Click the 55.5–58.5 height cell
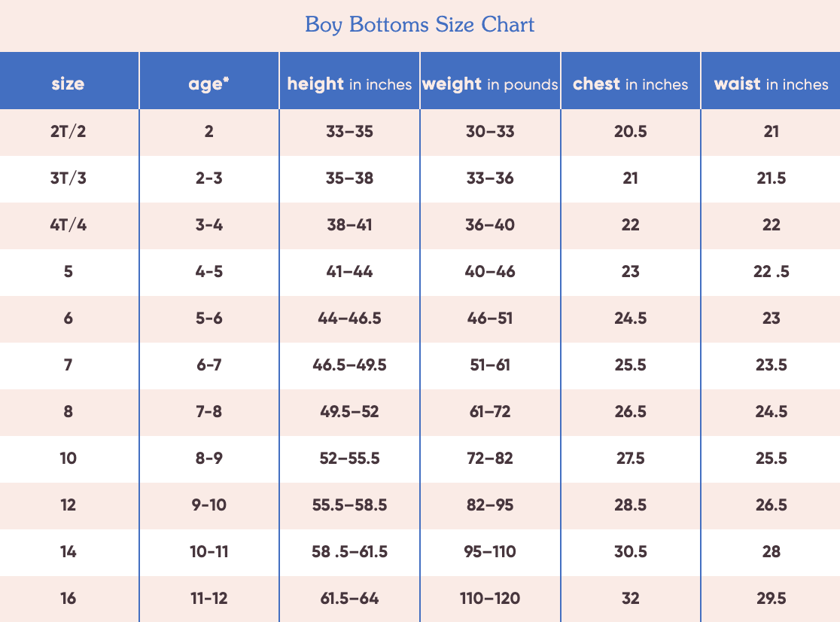Image resolution: width=840 pixels, height=622 pixels. [349, 505]
